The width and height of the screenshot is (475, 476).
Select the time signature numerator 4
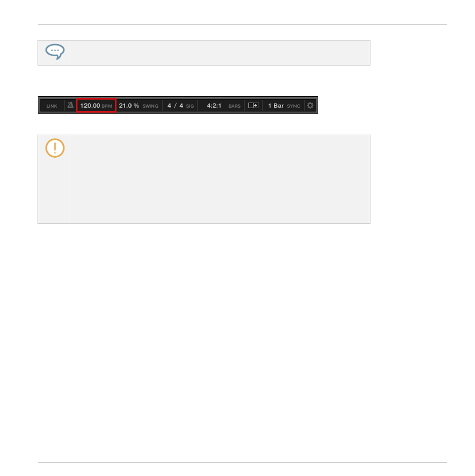tap(169, 106)
